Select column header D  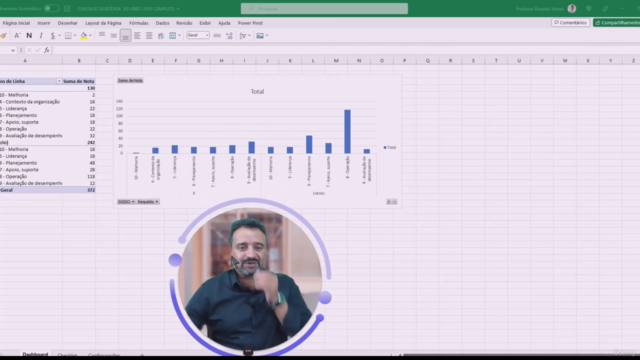[130, 60]
